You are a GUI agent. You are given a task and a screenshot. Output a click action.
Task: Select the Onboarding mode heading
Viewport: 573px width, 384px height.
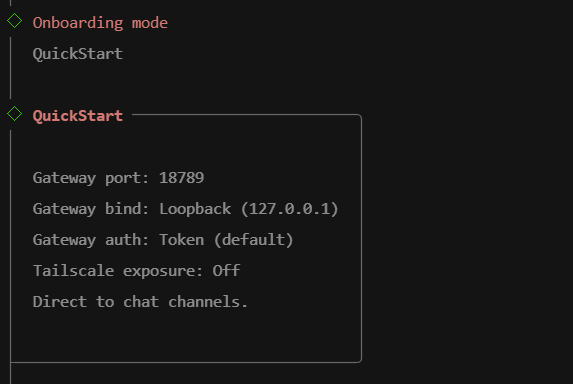[100, 23]
